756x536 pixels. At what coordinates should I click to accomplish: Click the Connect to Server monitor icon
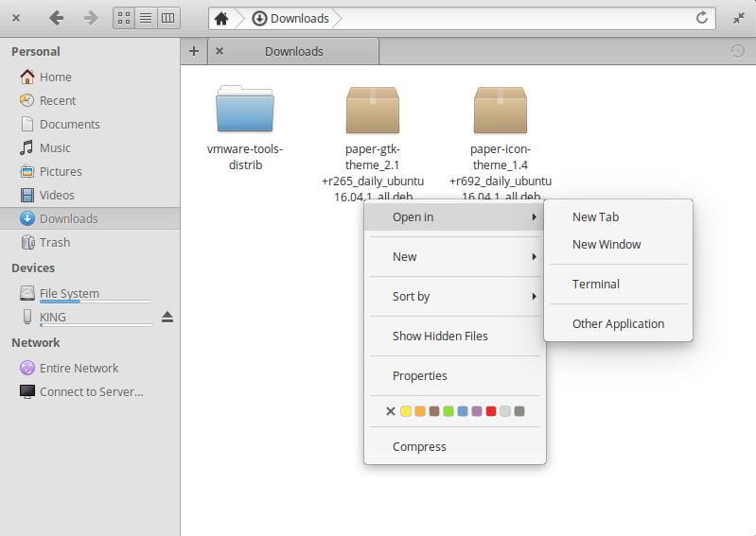(27, 391)
